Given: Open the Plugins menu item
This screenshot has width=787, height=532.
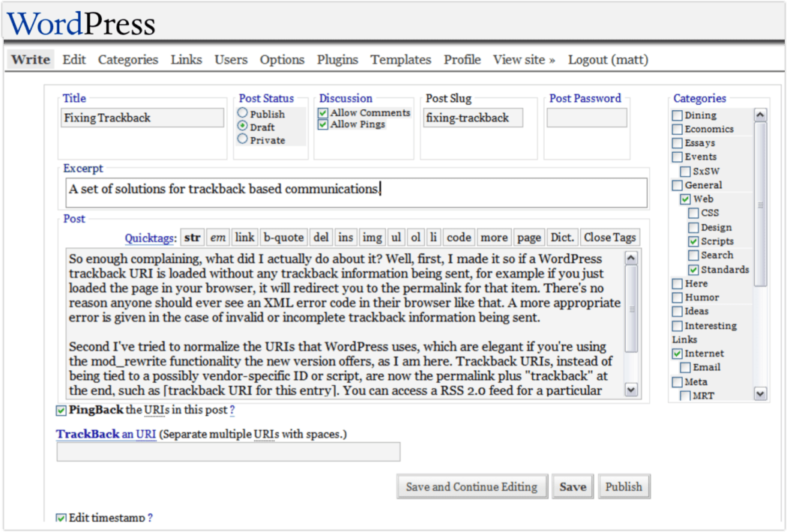Looking at the screenshot, I should tap(337, 60).
